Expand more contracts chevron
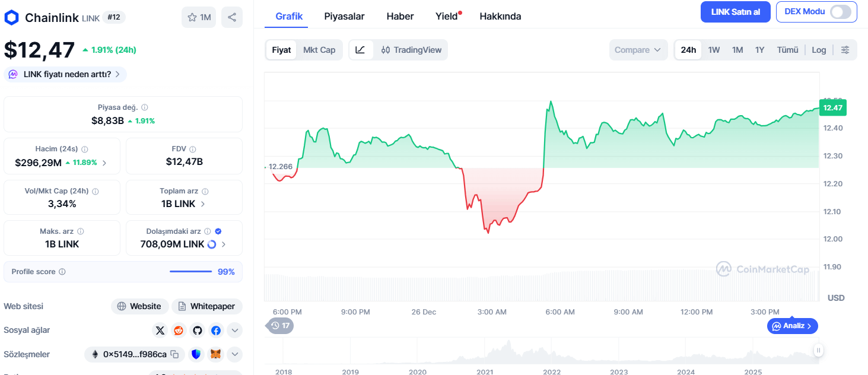The image size is (868, 375). coord(235,355)
